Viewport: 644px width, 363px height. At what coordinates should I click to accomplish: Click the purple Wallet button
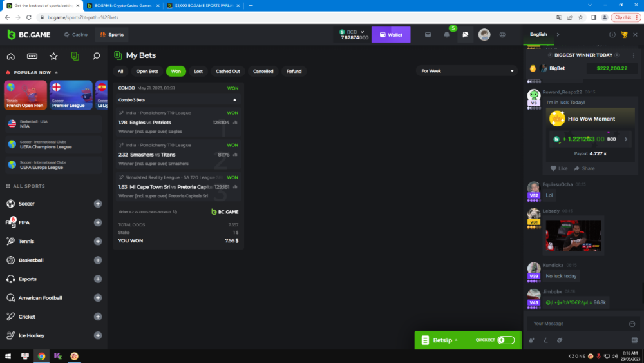[391, 35]
